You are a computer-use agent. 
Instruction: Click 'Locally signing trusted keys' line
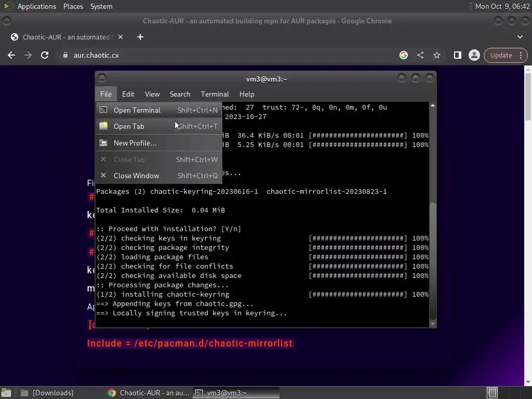(x=191, y=313)
